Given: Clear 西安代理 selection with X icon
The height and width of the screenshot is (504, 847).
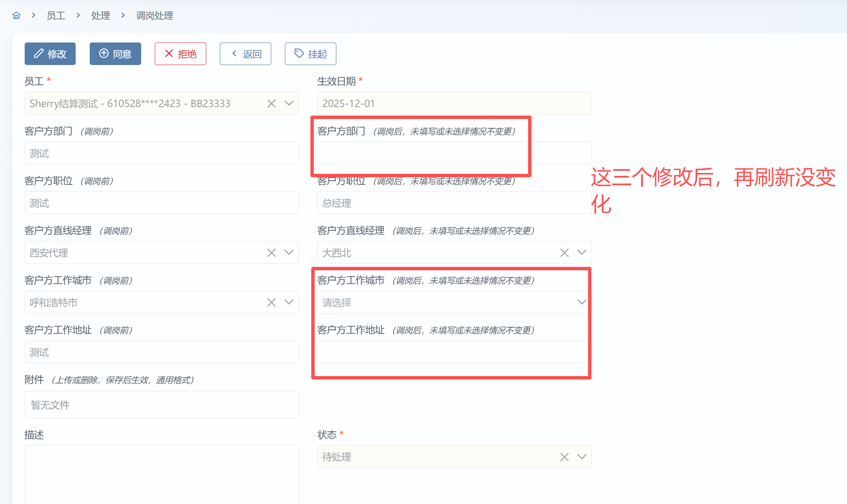Looking at the screenshot, I should pos(271,253).
